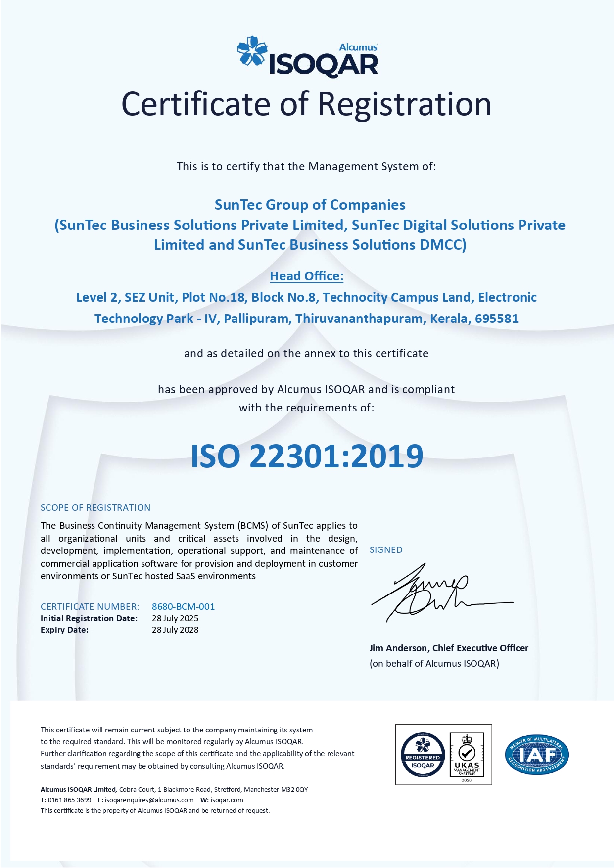Screen dimensions: 614x868
Task: Click the Registered ISOQAR circular badge
Action: 423,754
